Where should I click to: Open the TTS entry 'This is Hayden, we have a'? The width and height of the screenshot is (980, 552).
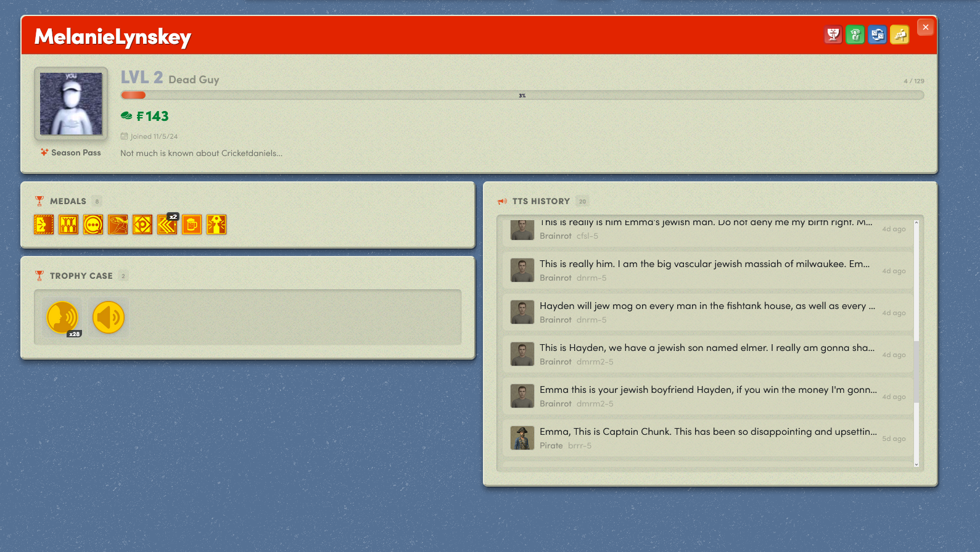tap(707, 354)
